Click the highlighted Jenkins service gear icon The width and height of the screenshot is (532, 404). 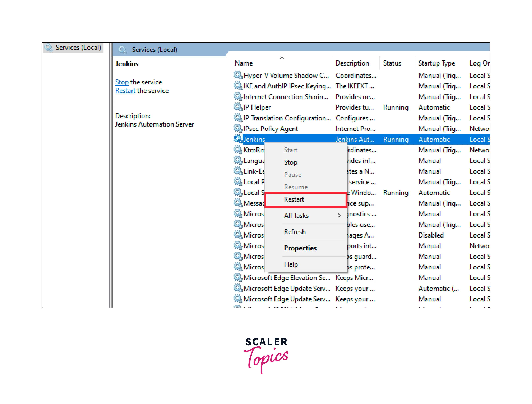pyautogui.click(x=238, y=139)
